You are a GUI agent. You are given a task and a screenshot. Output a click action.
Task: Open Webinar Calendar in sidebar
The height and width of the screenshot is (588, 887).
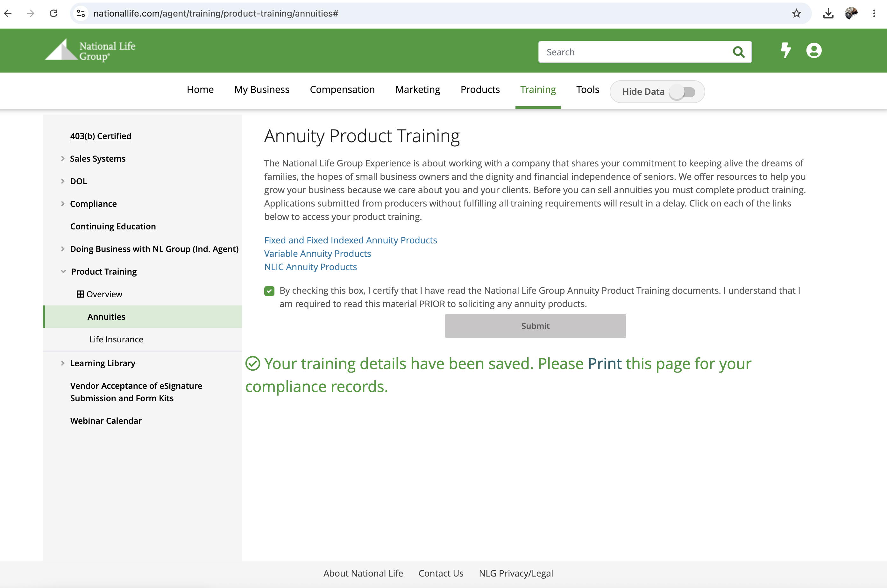click(106, 421)
